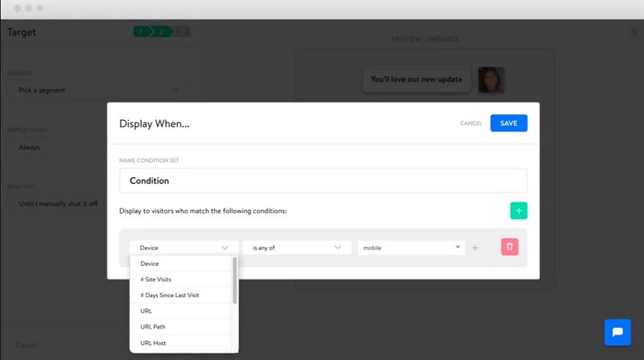
Task: Click the avatar photo in the message preview
Action: [492, 80]
